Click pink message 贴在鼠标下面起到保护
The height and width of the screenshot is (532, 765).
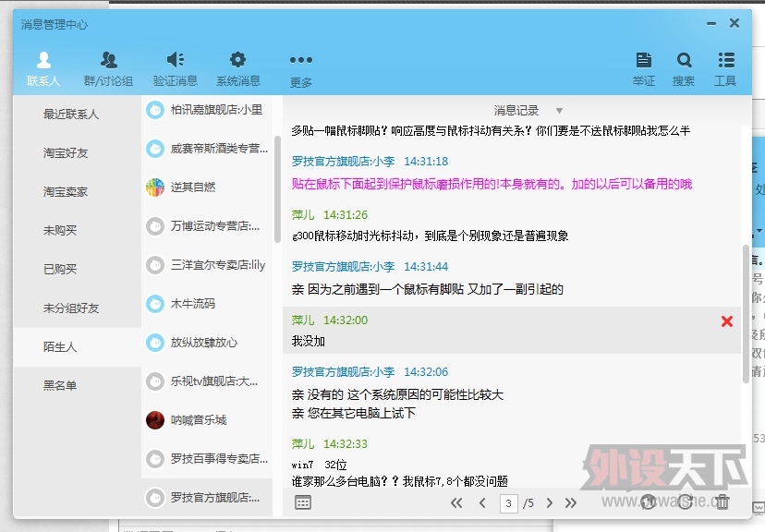[x=492, y=184]
